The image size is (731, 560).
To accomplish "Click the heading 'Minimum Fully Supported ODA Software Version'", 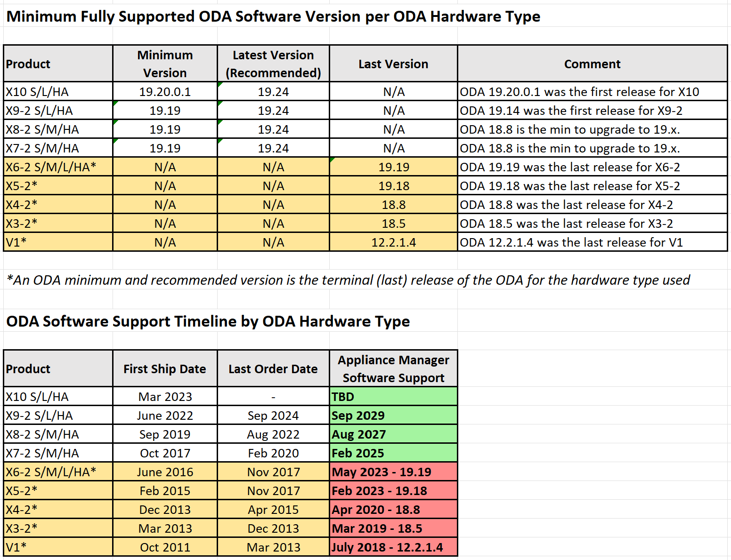I will [273, 16].
